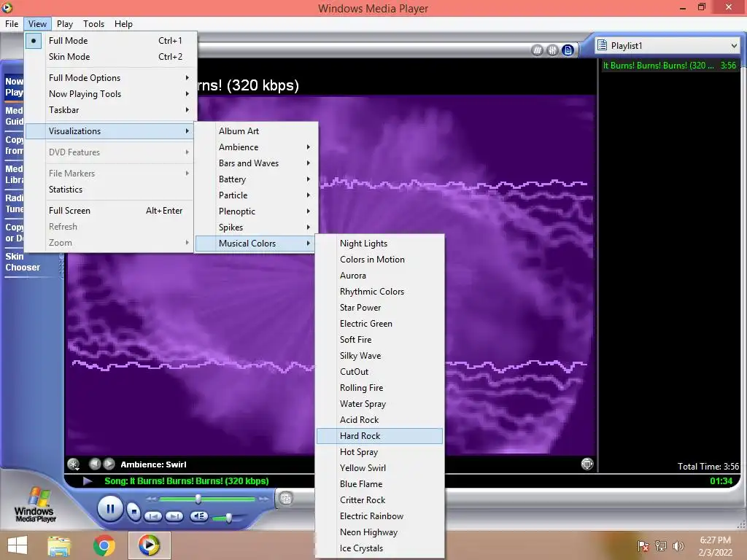747x560 pixels.
Task: Click the Windows taskbar clock
Action: (x=715, y=546)
